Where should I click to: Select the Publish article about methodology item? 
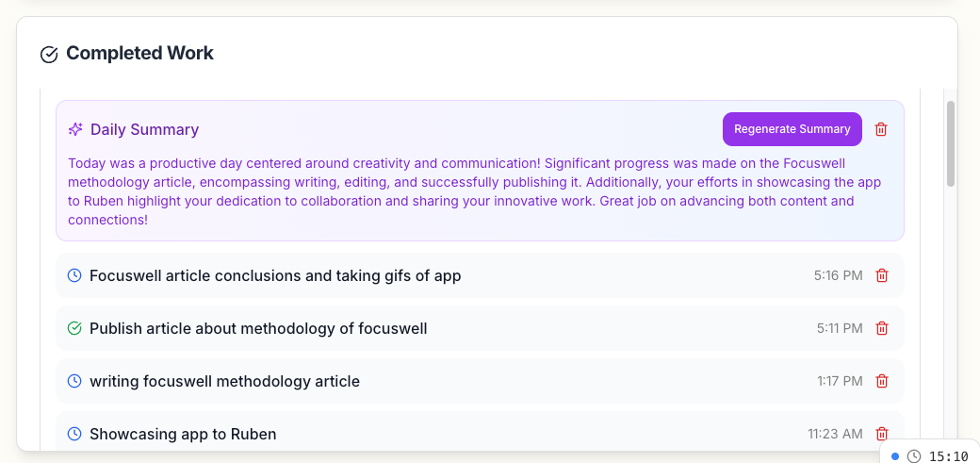click(x=258, y=328)
